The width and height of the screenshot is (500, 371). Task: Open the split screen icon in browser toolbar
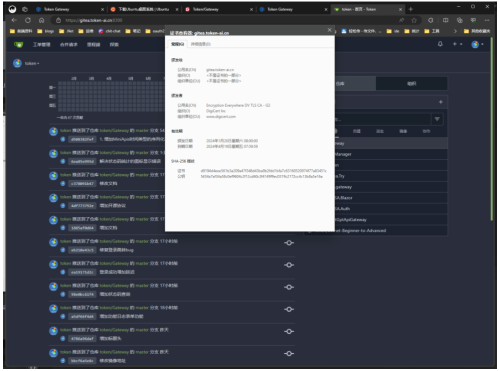click(x=445, y=20)
